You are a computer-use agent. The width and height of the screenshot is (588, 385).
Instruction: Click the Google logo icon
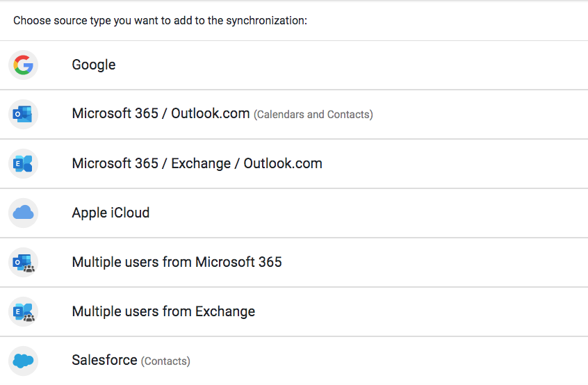point(23,65)
